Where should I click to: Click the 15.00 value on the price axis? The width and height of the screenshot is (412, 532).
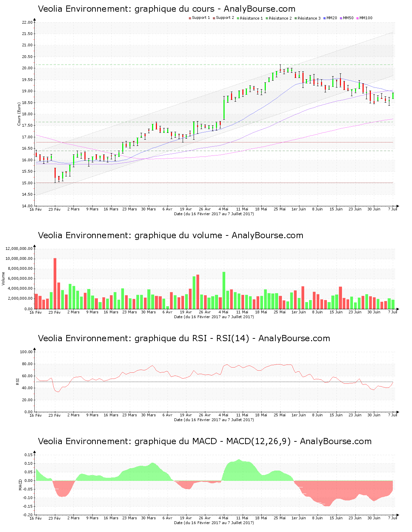(27, 183)
